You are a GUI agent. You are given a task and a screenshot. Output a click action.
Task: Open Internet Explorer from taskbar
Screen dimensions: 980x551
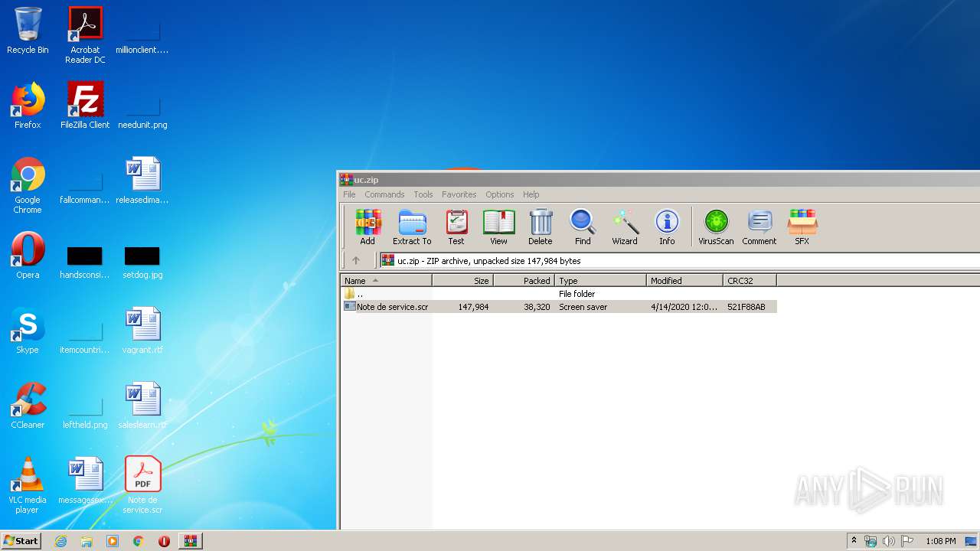coord(60,541)
